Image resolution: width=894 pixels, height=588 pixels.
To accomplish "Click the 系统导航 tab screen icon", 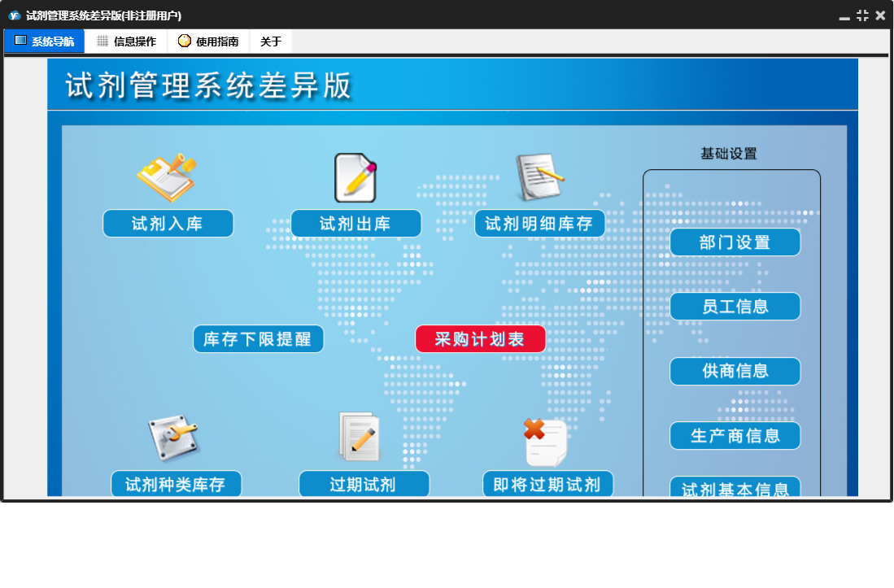I will coord(20,41).
